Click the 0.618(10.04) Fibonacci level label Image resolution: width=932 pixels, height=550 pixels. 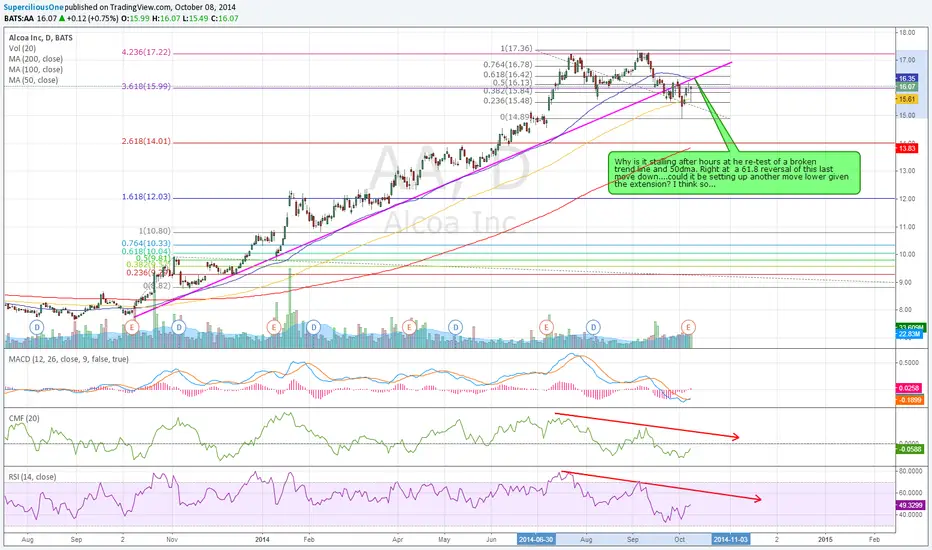coord(146,252)
